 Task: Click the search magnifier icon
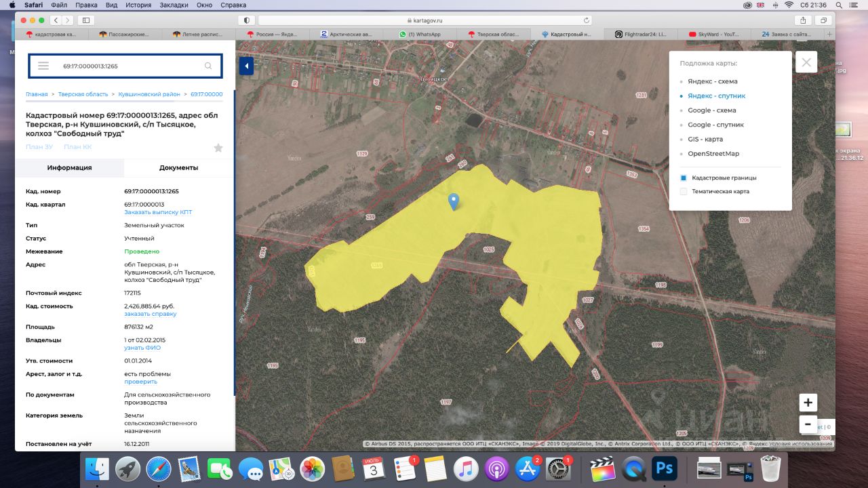pos(208,66)
